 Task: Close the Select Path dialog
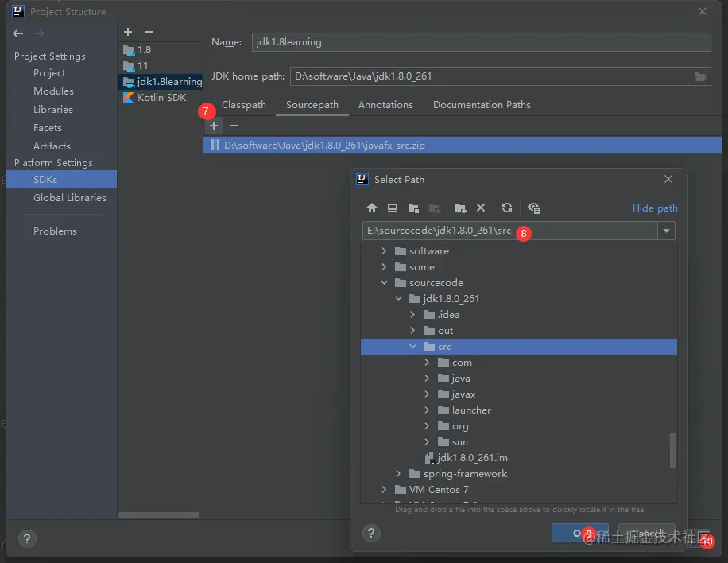coord(668,179)
